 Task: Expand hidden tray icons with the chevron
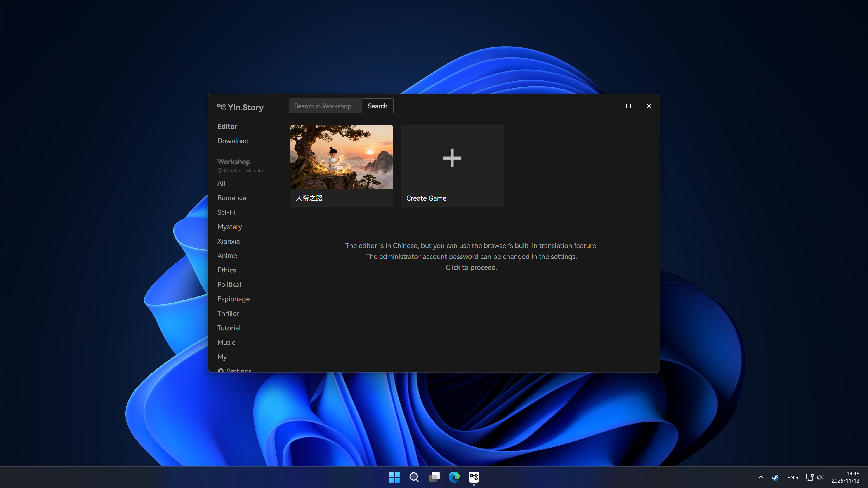click(x=760, y=477)
